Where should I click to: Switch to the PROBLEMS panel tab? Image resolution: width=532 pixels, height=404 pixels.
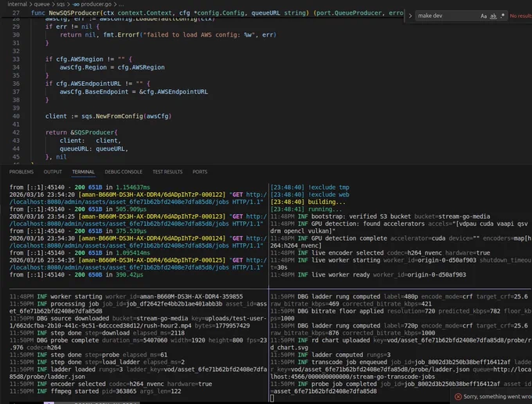click(x=21, y=172)
